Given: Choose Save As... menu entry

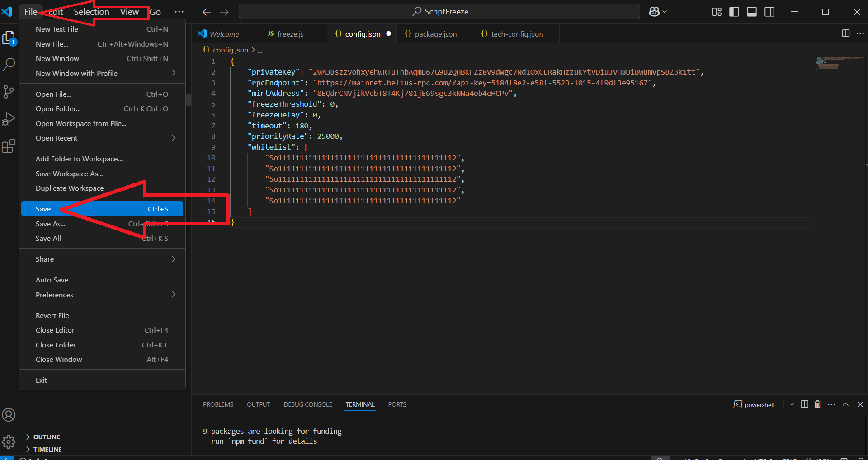Looking at the screenshot, I should [102, 224].
